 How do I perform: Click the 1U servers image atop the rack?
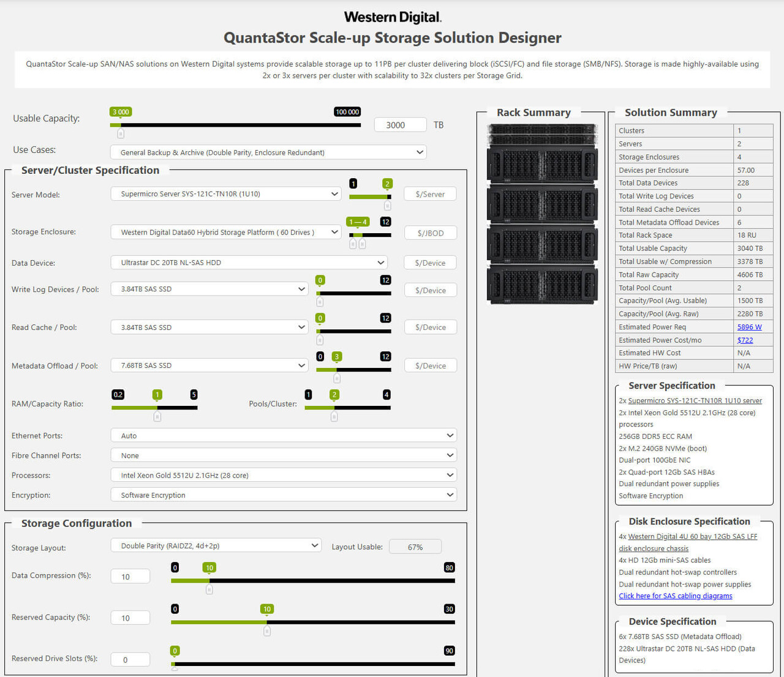pos(542,135)
